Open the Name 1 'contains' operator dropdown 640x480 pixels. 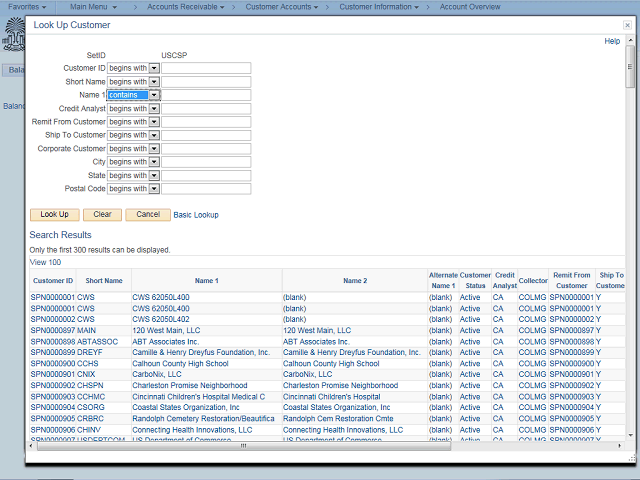coord(154,95)
